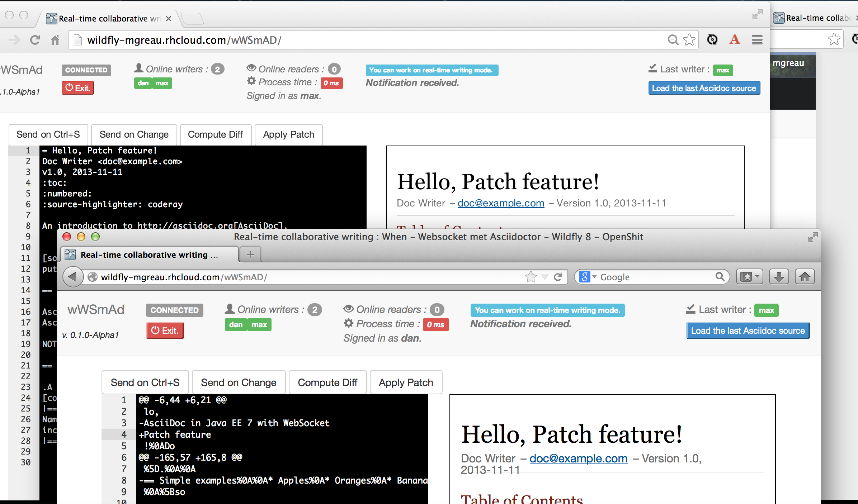Screen dimensions: 858x504
Task: Expand Firefox URL history dropdown arrow
Action: click(x=545, y=277)
